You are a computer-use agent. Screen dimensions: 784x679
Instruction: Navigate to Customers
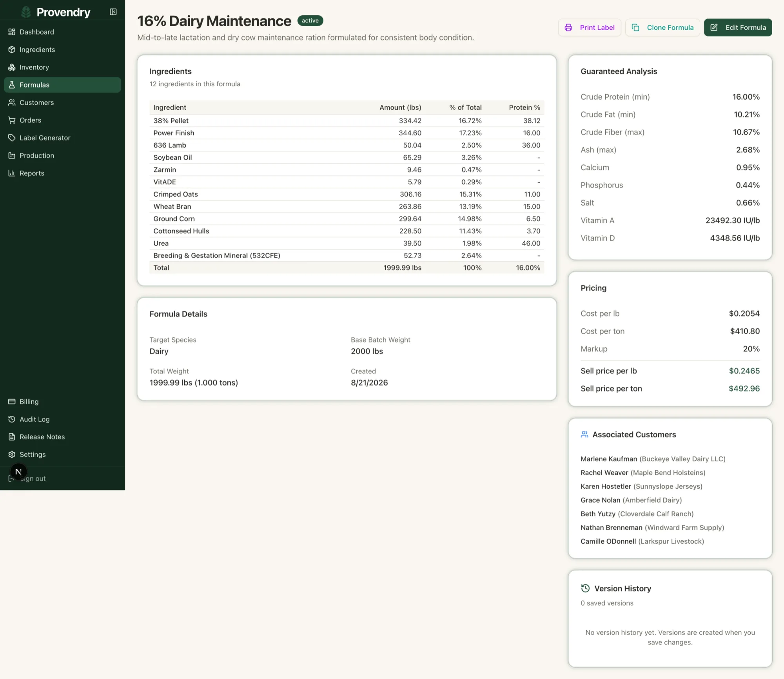[x=62, y=102]
